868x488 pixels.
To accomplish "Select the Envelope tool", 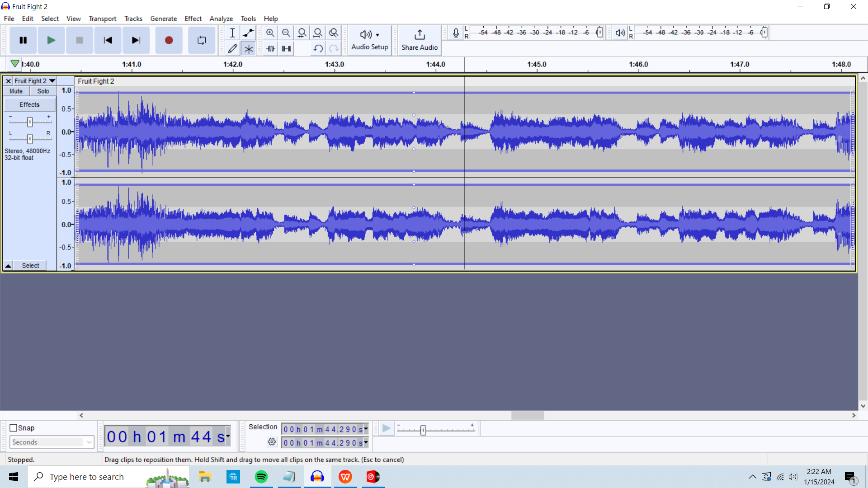I will coord(248,33).
